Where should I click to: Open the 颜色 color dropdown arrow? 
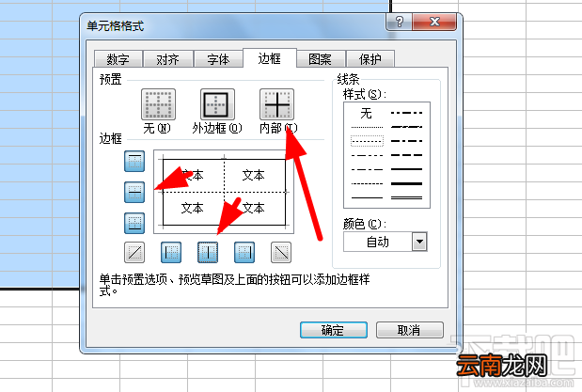tap(419, 242)
